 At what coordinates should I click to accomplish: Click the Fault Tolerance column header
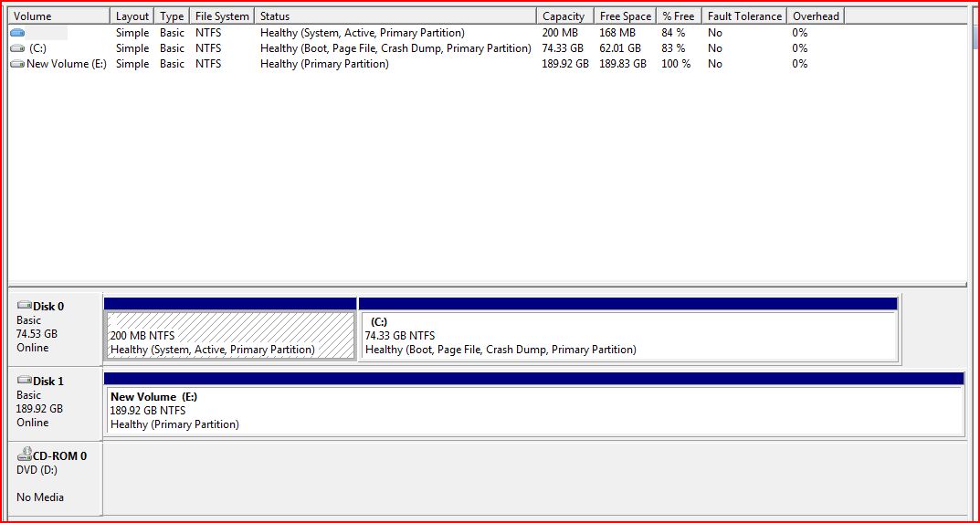pyautogui.click(x=744, y=16)
